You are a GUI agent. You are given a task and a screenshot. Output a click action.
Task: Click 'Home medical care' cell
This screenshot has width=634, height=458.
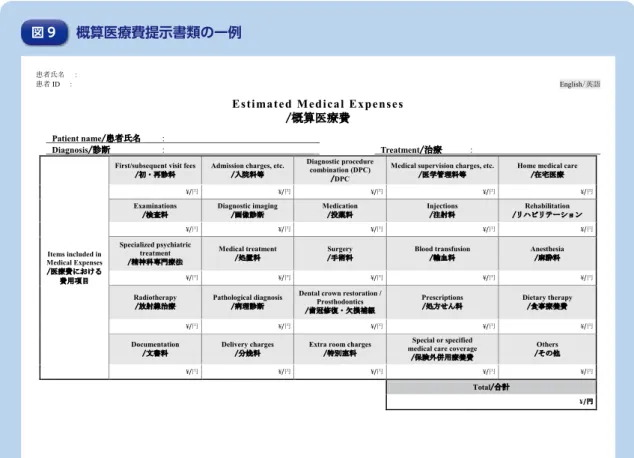[547, 170]
